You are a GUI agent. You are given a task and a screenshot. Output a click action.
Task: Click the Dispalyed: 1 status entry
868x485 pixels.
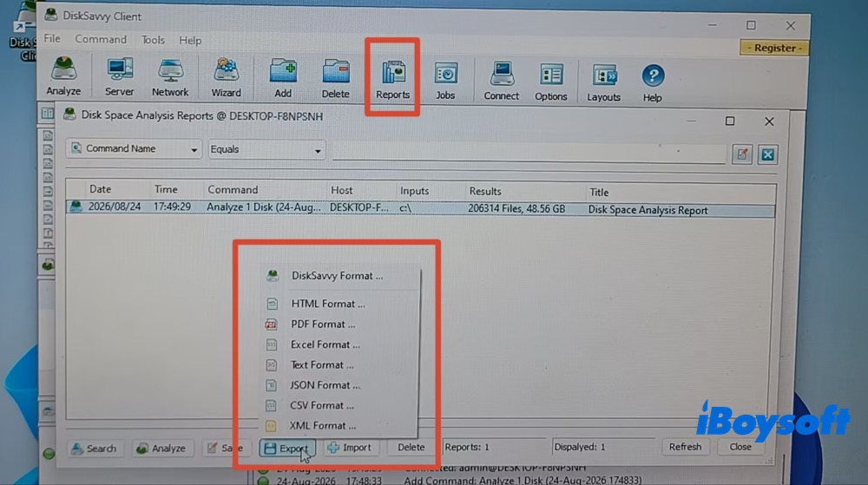(580, 447)
